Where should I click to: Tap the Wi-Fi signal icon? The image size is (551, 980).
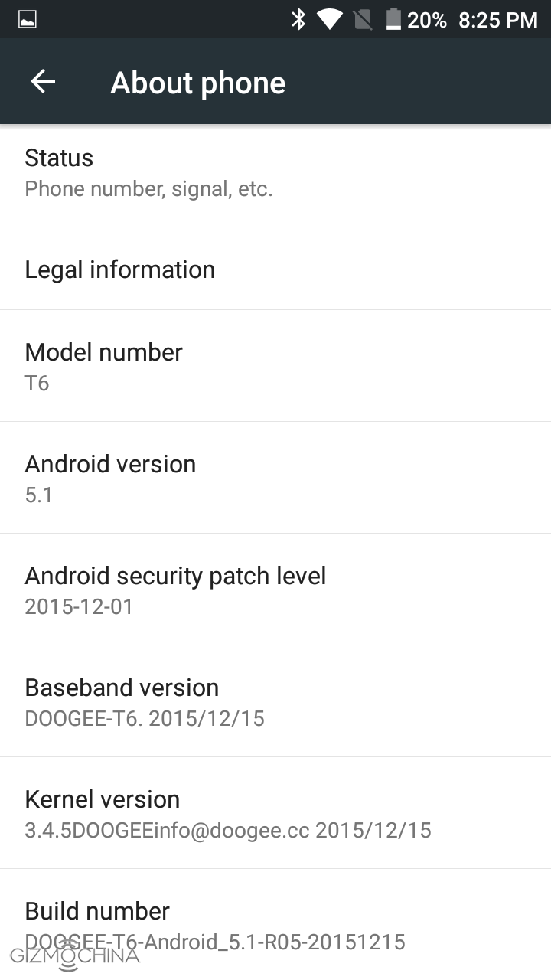330,20
